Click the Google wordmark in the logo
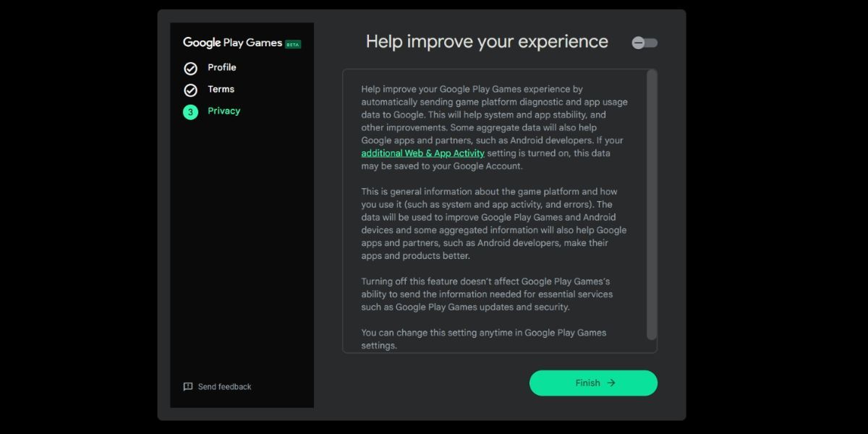Image resolution: width=868 pixels, height=434 pixels. coord(200,43)
